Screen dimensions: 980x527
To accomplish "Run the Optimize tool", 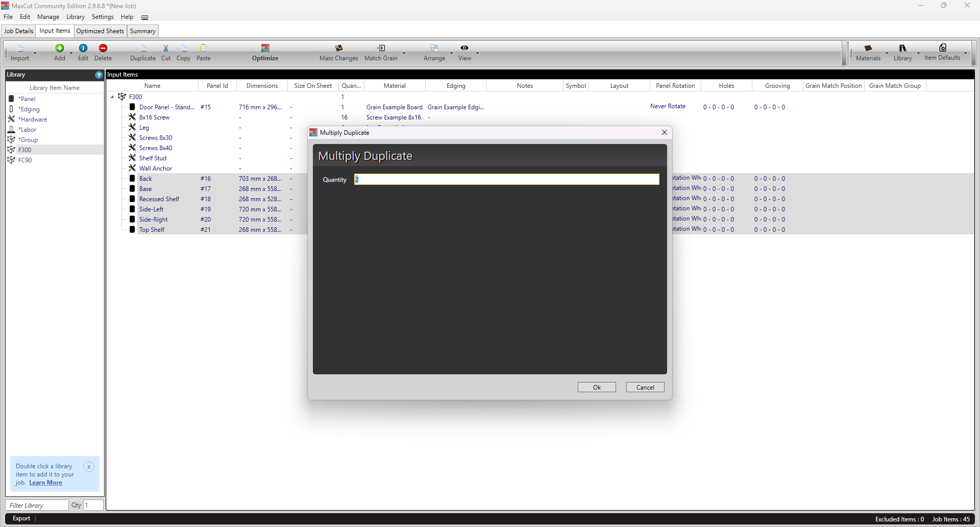I will click(265, 52).
